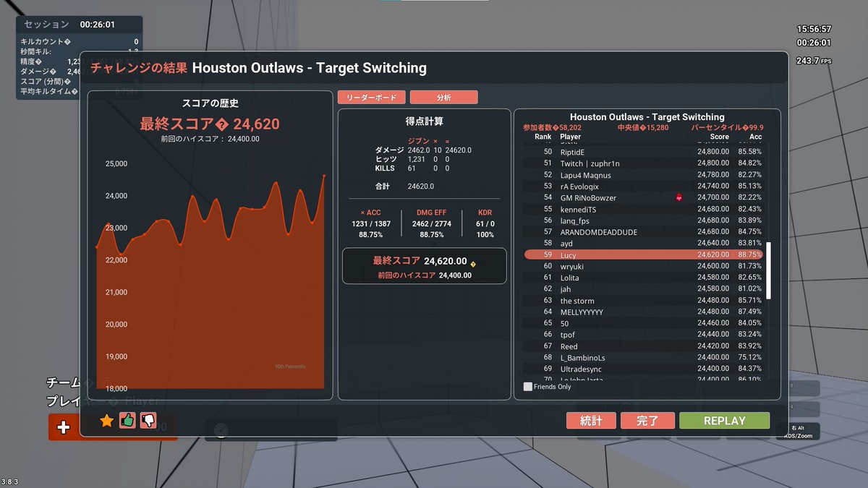Select player 50 at rank 65

pyautogui.click(x=643, y=323)
